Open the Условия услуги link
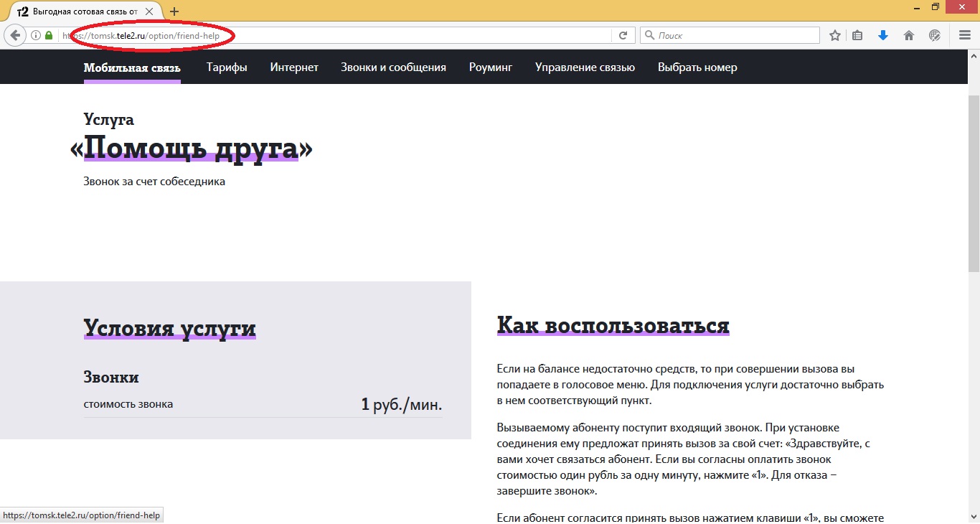980x524 pixels. coord(169,328)
